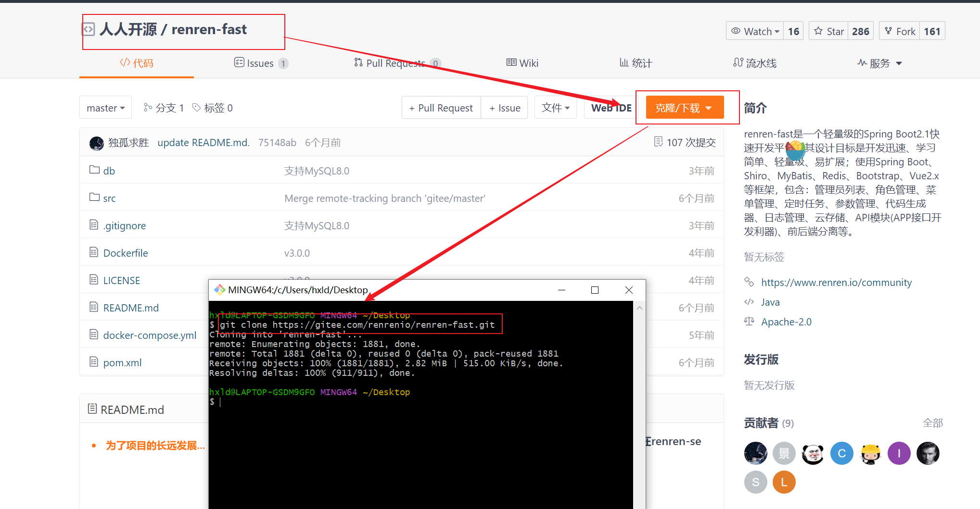Open the Pull Requests tab
This screenshot has height=509, width=980.
397,63
